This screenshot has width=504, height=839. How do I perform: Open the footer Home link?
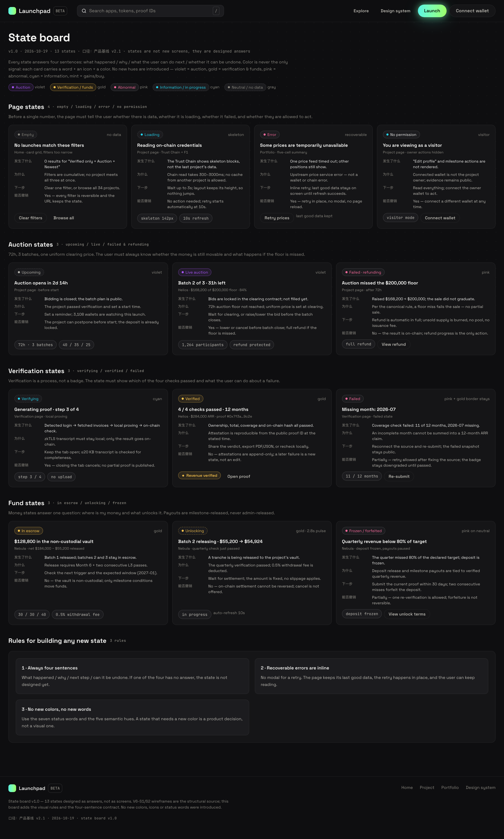(x=407, y=787)
